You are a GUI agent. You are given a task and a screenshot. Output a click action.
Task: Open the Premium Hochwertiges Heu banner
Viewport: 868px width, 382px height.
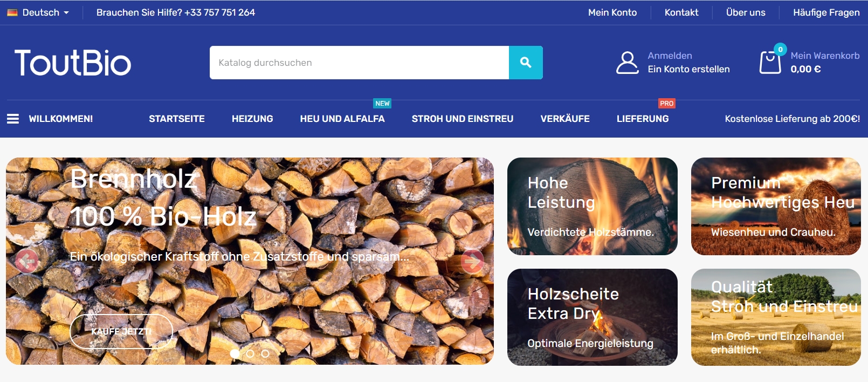pyautogui.click(x=776, y=206)
